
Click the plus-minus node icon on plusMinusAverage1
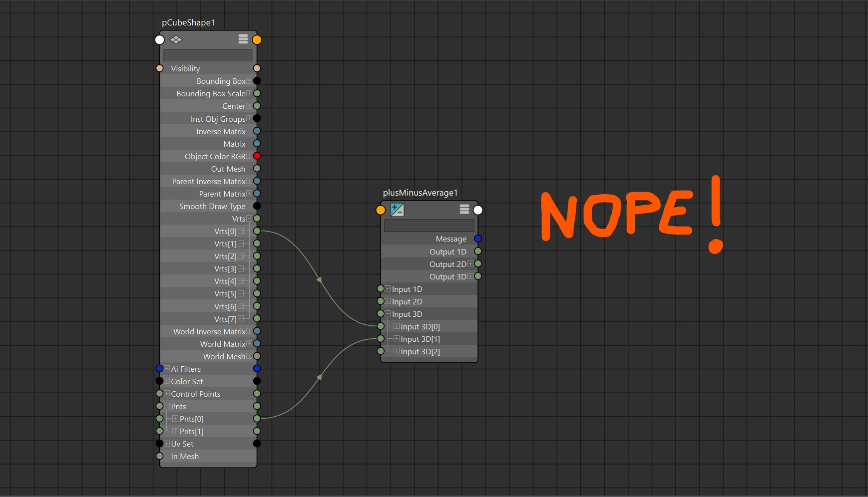(397, 210)
